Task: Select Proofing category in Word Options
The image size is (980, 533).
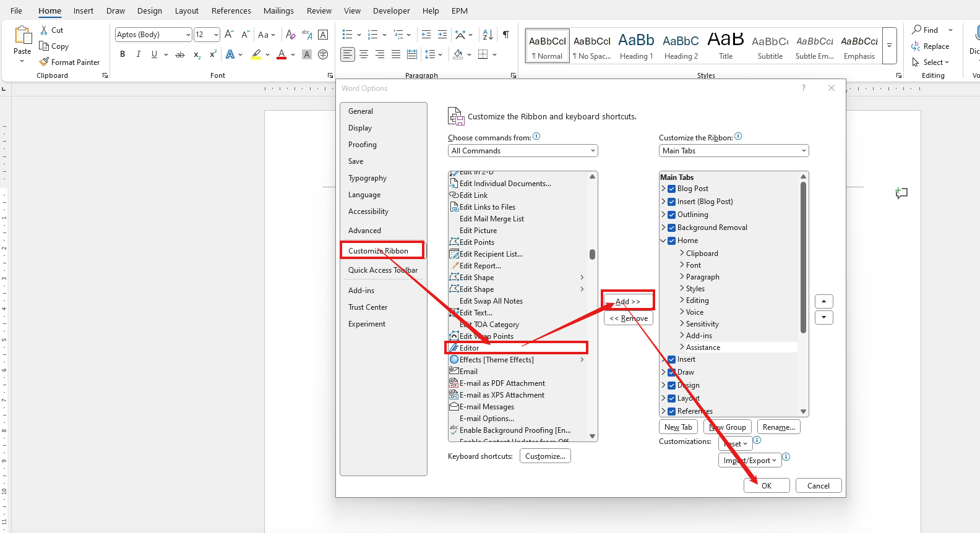Action: tap(363, 144)
